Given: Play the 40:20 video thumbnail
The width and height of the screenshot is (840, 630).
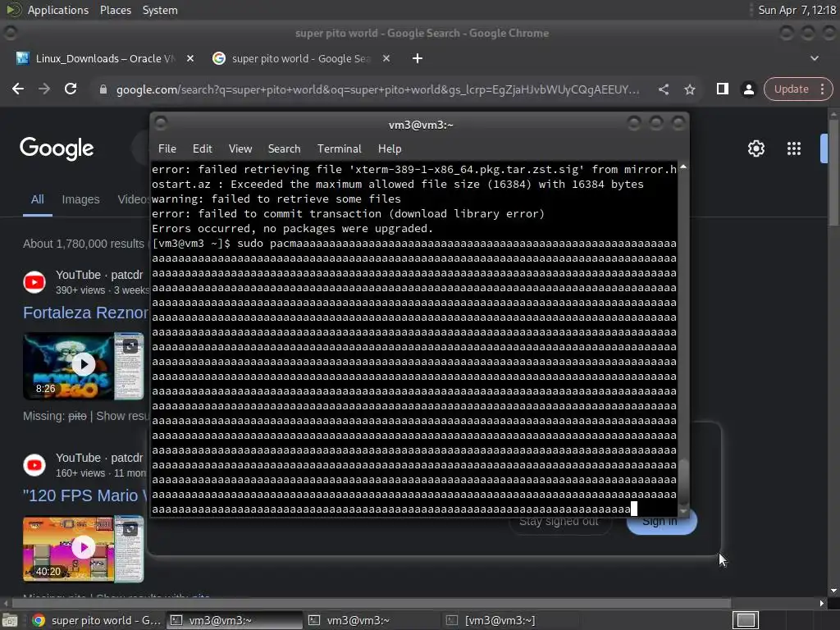Looking at the screenshot, I should pyautogui.click(x=83, y=549).
